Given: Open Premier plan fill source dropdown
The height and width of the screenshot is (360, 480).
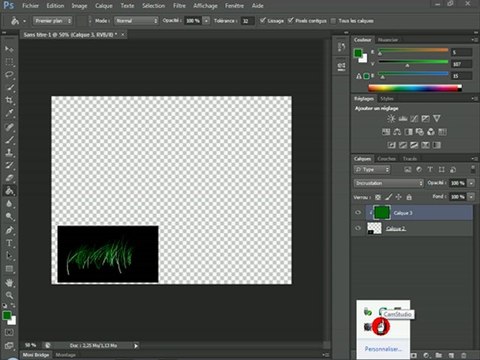Looking at the screenshot, I should (52, 21).
